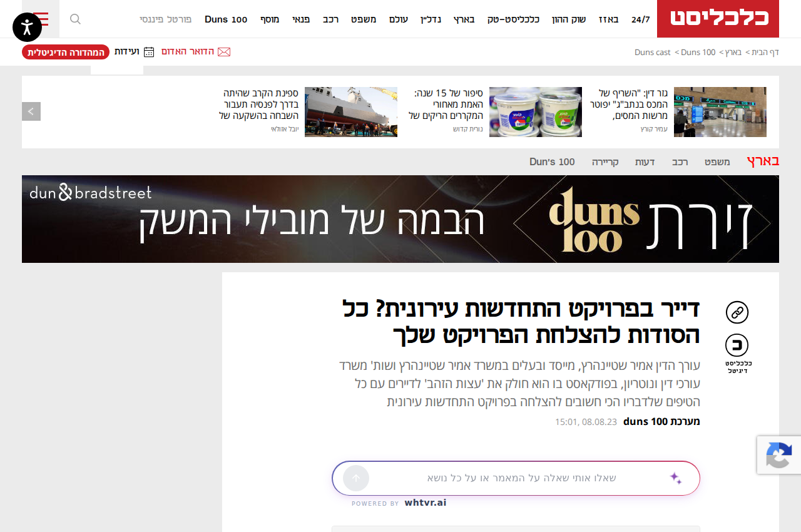This screenshot has width=801, height=532.
Task: Open the warship article thumbnail
Action: tap(351, 112)
